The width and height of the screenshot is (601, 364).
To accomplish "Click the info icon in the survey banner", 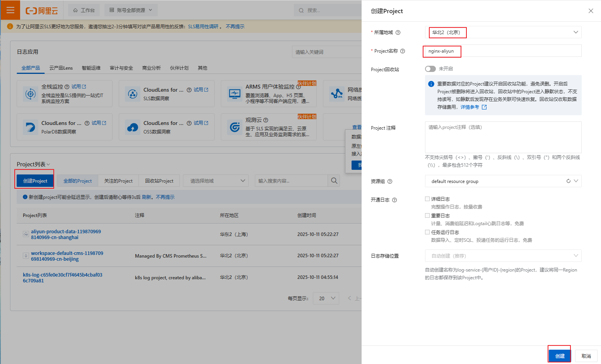I will tap(10, 26).
